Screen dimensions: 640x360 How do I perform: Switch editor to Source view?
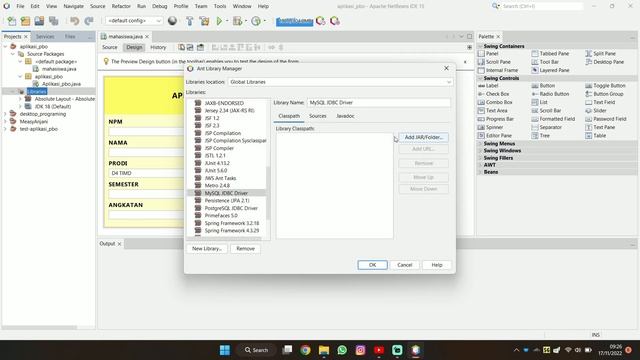[110, 47]
